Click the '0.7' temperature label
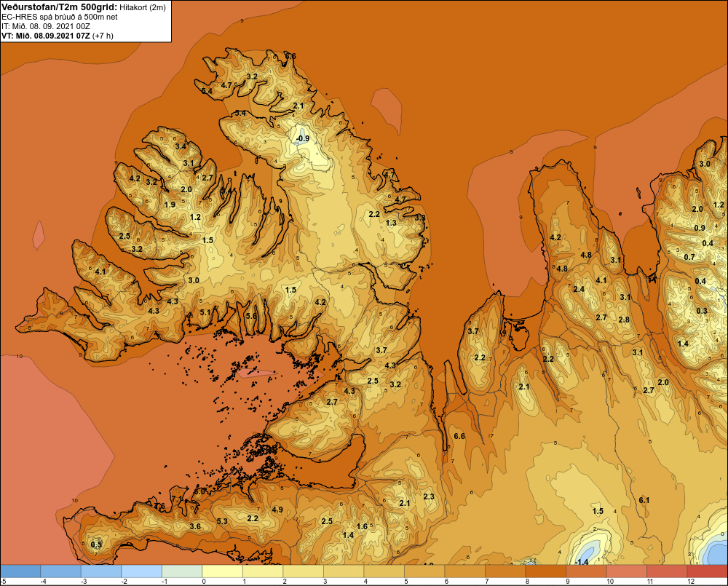Image resolution: width=728 pixels, height=586 pixels. tap(689, 257)
